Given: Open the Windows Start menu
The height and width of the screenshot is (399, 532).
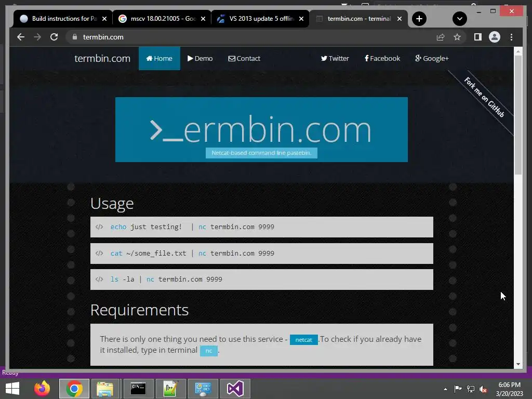Looking at the screenshot, I should click(x=12, y=389).
